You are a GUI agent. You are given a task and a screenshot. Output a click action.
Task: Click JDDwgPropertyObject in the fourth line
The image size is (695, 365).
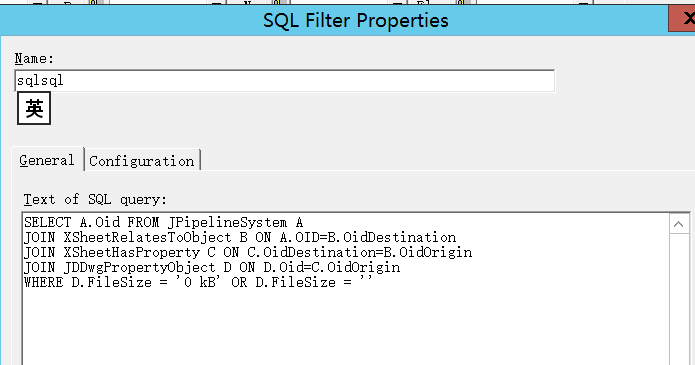pos(139,267)
